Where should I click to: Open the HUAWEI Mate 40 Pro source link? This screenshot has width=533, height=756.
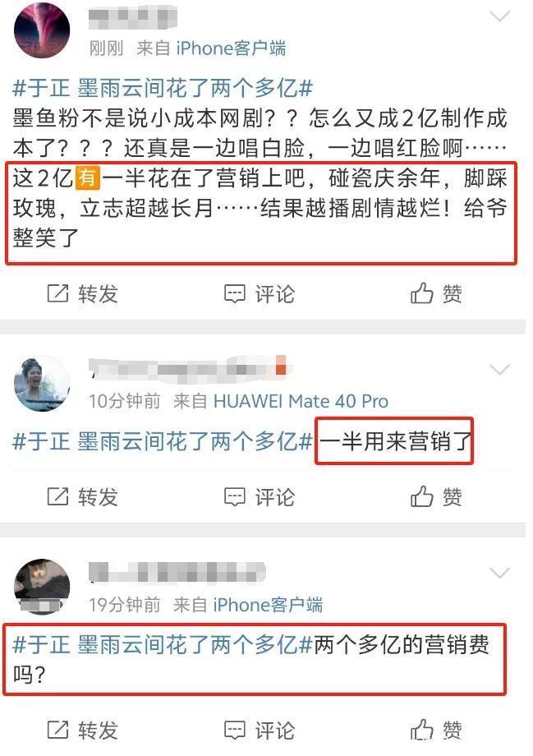point(301,401)
